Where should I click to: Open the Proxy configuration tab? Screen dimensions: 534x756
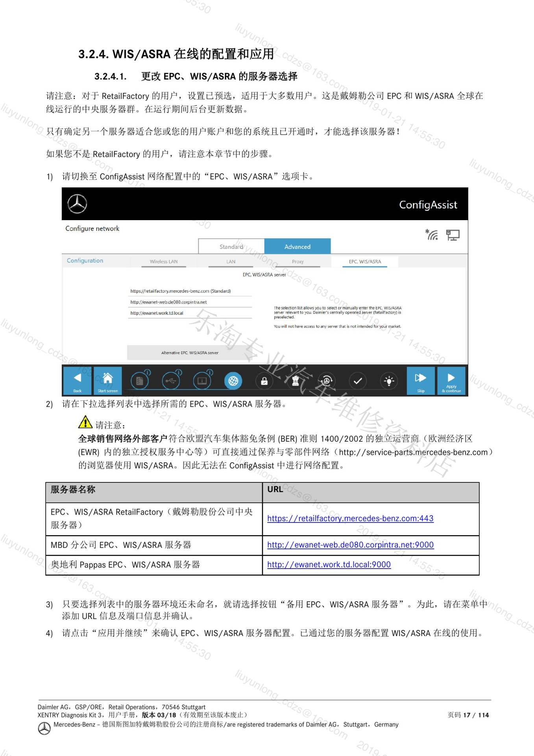pyautogui.click(x=298, y=262)
